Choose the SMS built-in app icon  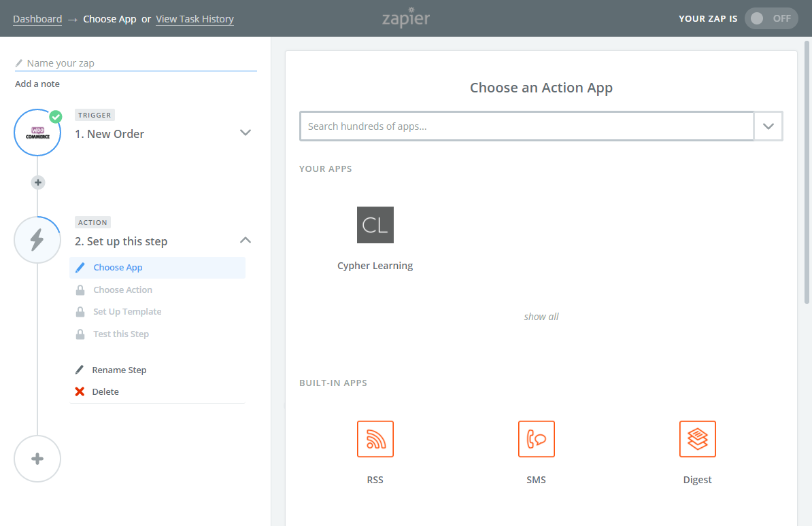tap(536, 439)
